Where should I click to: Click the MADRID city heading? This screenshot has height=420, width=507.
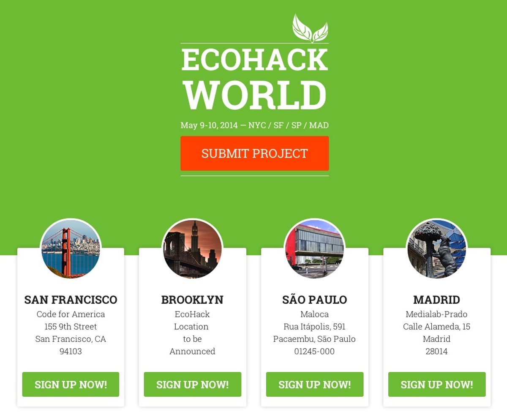436,300
